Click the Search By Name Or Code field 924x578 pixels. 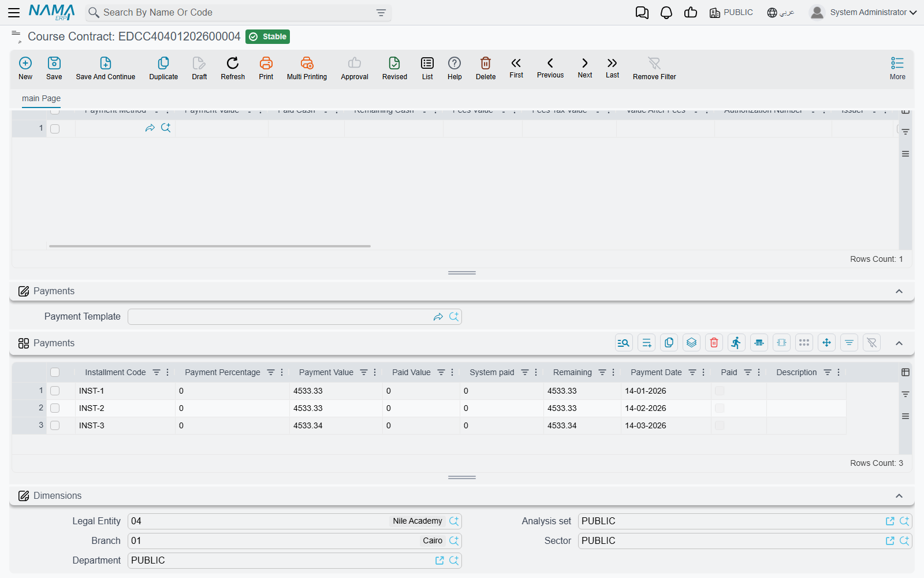point(237,12)
